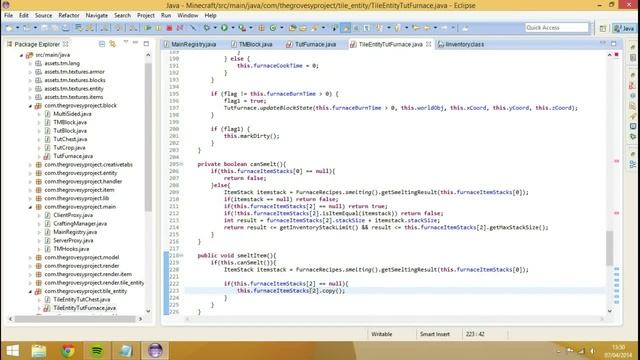Screen dimensions: 640x360
Task: Click the yellow Suspend debug icon
Action: pos(158,28)
